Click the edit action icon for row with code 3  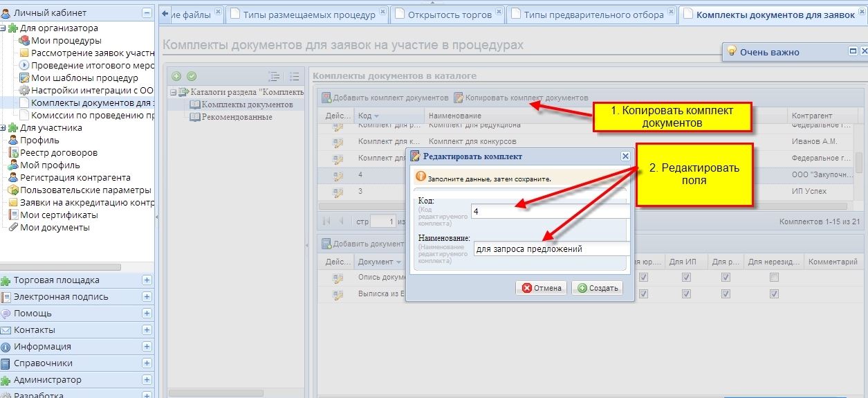(x=338, y=191)
